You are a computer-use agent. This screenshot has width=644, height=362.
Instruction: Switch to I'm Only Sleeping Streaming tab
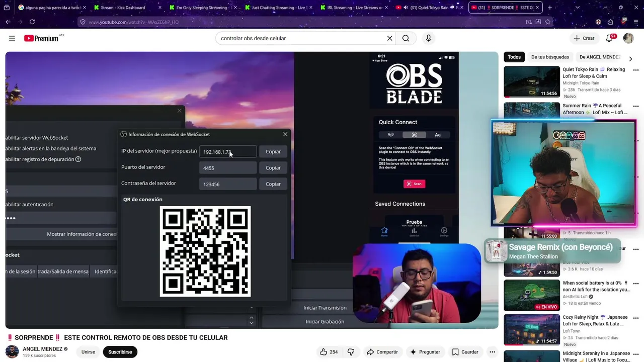point(203,8)
